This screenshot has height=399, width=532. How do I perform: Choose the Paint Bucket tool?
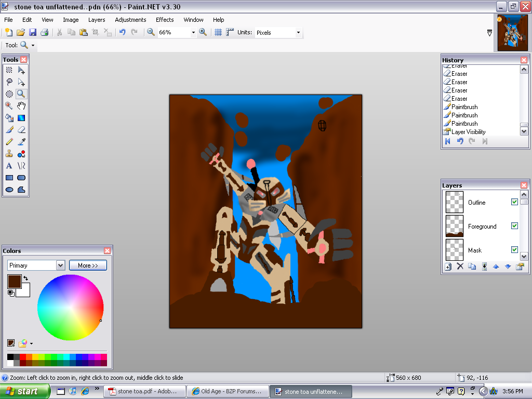click(x=9, y=117)
